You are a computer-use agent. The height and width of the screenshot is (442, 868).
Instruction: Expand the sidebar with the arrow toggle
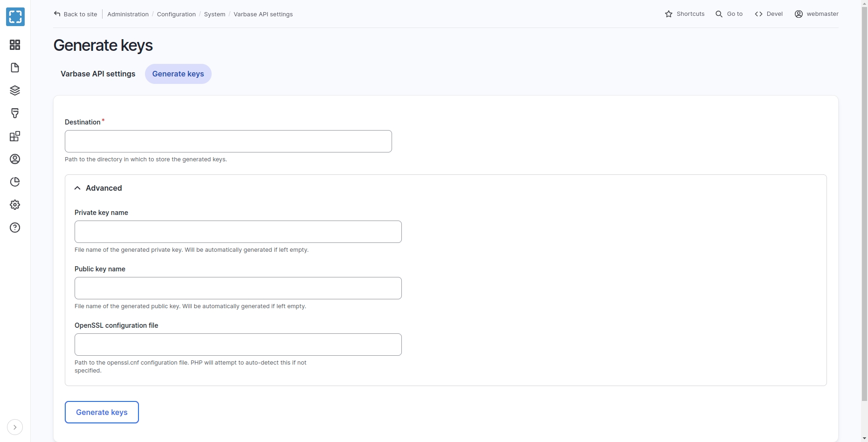15,427
